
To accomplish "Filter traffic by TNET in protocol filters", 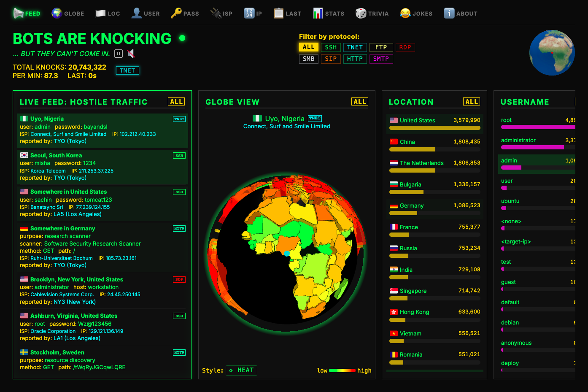I will pyautogui.click(x=355, y=47).
